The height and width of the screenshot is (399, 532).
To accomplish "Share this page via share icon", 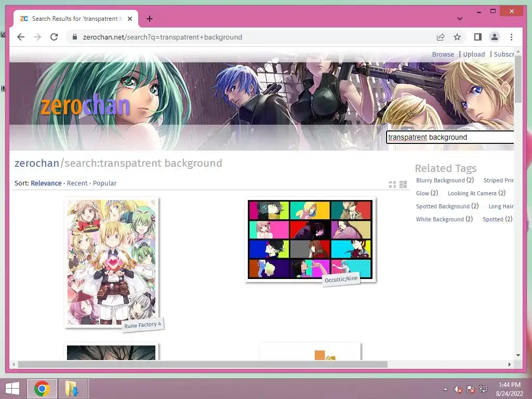I will click(441, 37).
